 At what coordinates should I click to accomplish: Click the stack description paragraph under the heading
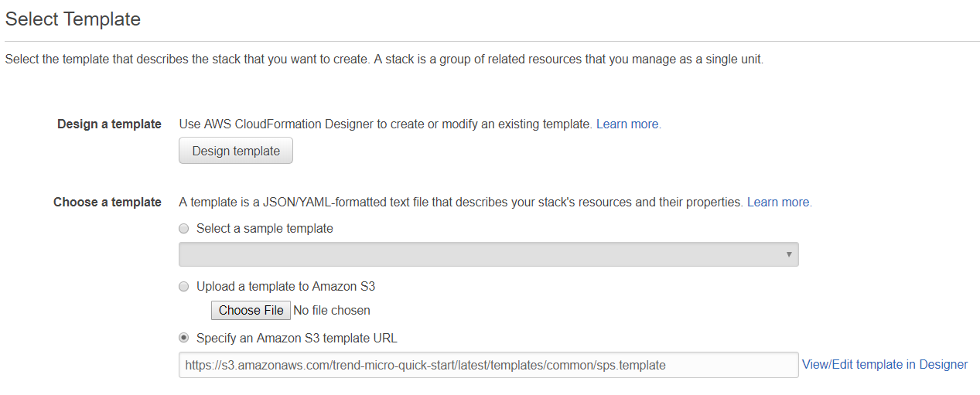pos(384,60)
